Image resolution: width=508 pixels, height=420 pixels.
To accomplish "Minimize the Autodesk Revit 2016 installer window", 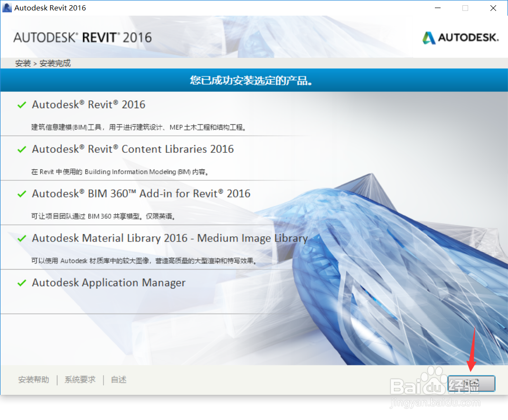I will [438, 8].
